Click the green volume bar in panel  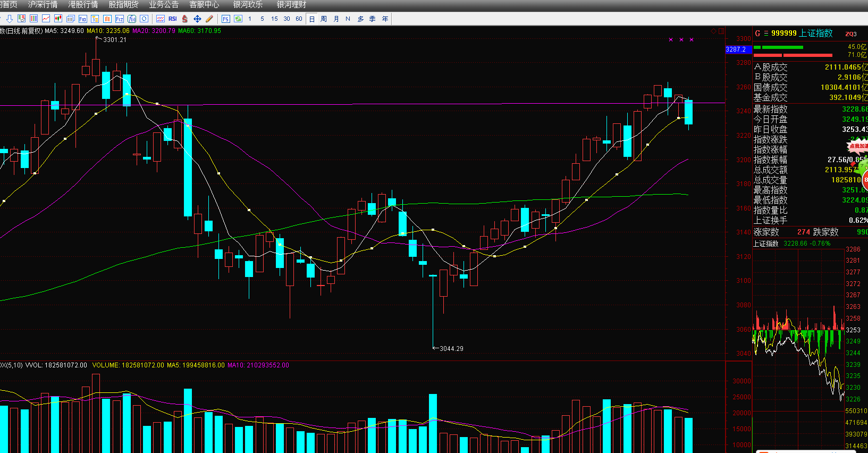coord(779,47)
